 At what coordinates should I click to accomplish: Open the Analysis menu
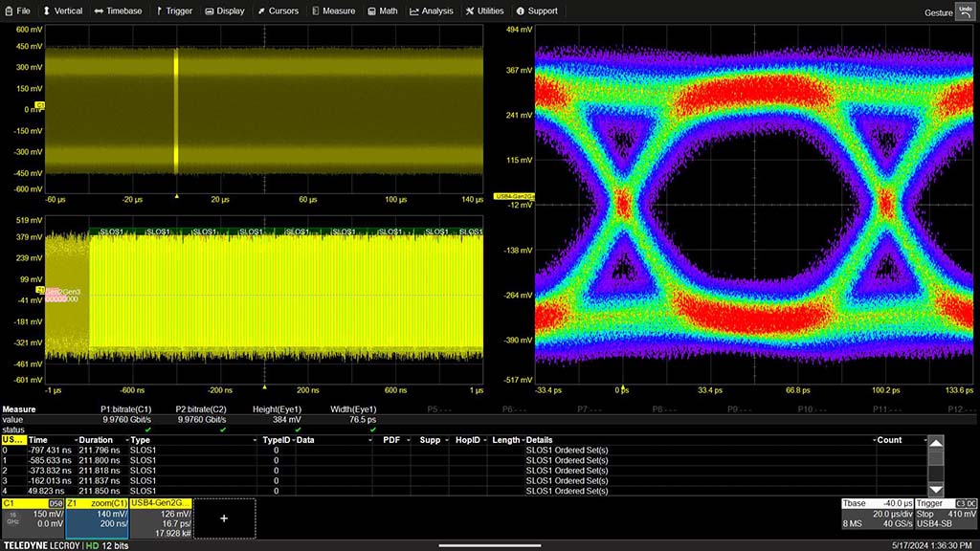pyautogui.click(x=432, y=11)
